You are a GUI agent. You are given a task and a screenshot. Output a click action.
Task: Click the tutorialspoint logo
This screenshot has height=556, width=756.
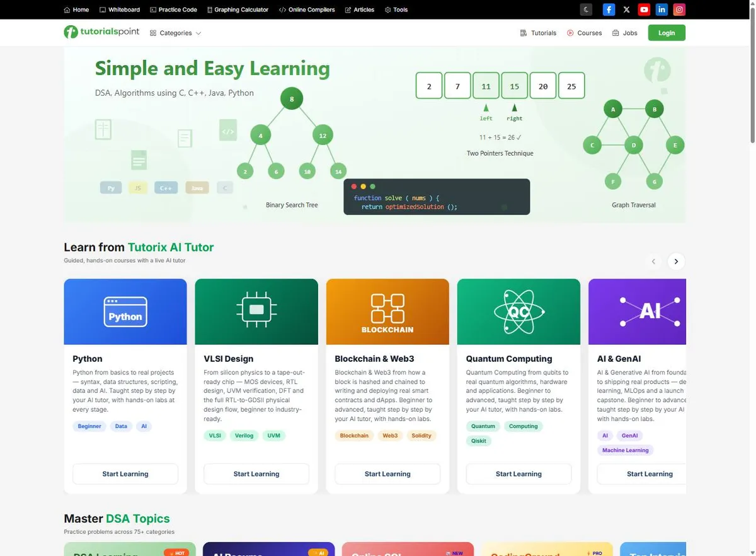click(x=101, y=32)
